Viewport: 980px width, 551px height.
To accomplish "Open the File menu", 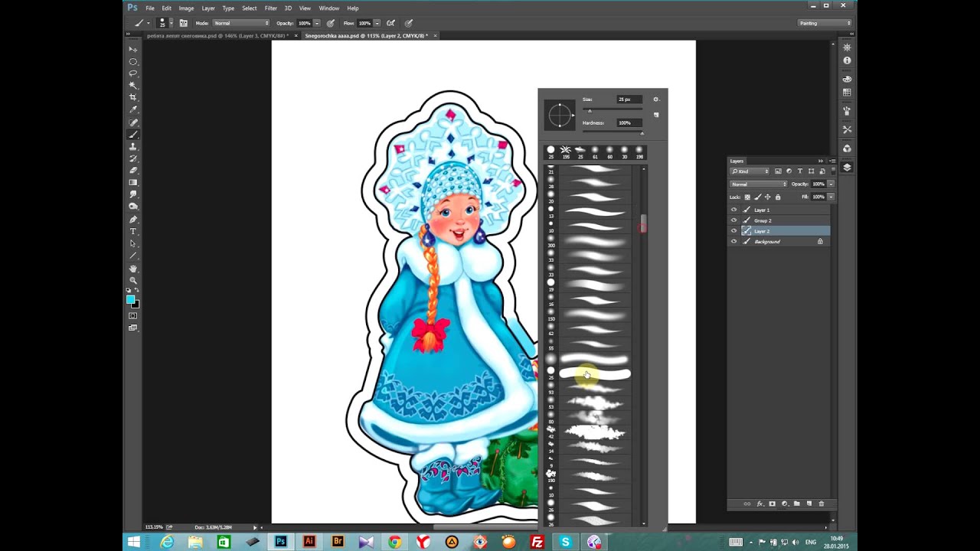I will click(x=150, y=8).
